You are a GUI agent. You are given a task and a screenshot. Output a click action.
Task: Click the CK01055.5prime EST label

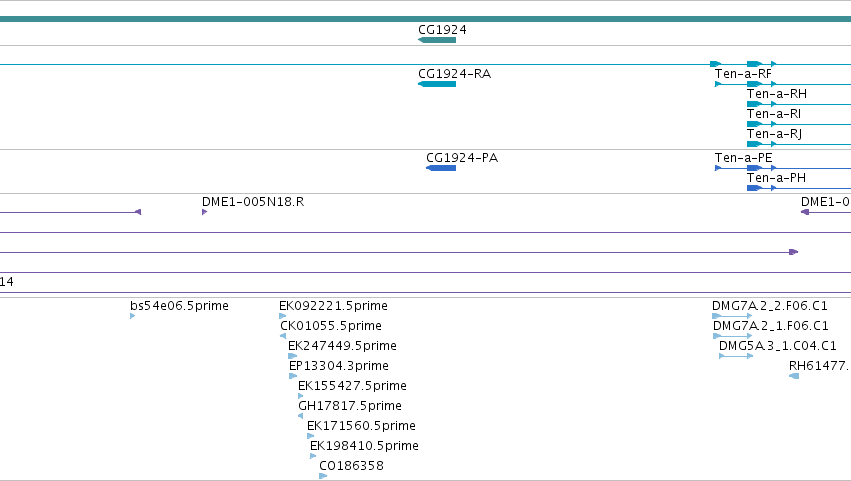pos(331,326)
